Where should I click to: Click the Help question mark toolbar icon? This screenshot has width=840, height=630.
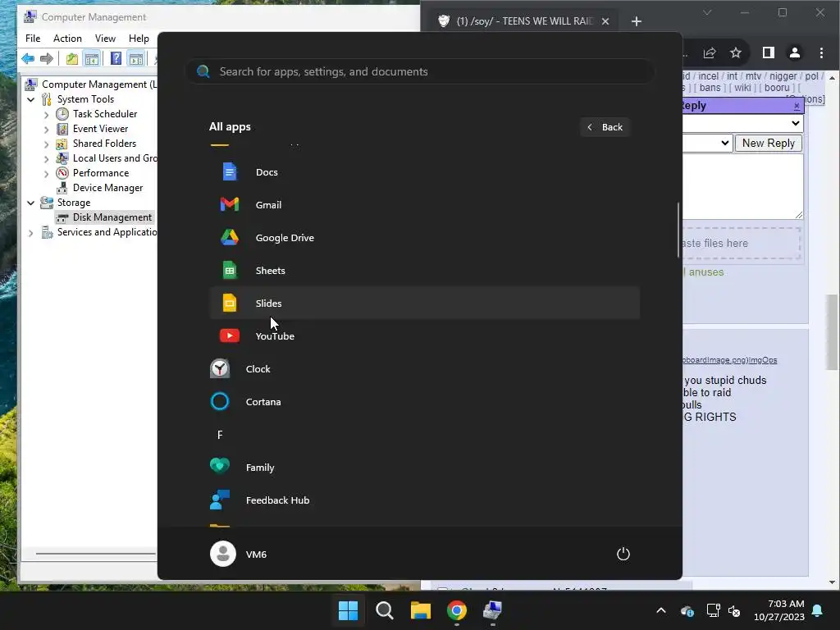point(116,58)
